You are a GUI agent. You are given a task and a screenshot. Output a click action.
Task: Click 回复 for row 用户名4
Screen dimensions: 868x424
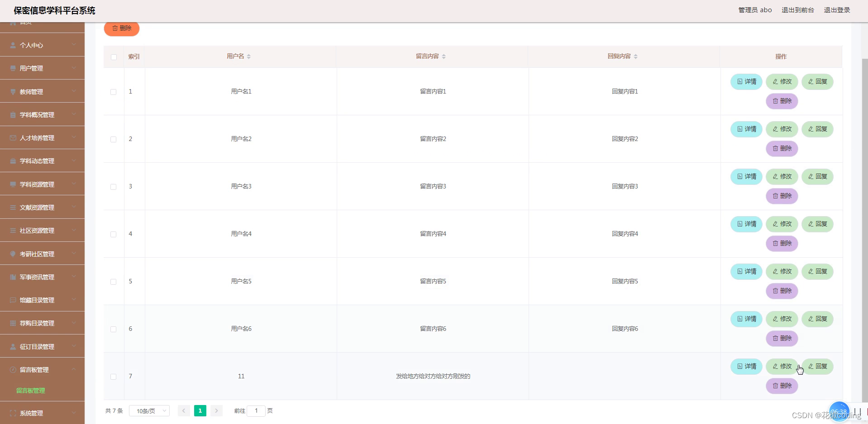pyautogui.click(x=817, y=224)
